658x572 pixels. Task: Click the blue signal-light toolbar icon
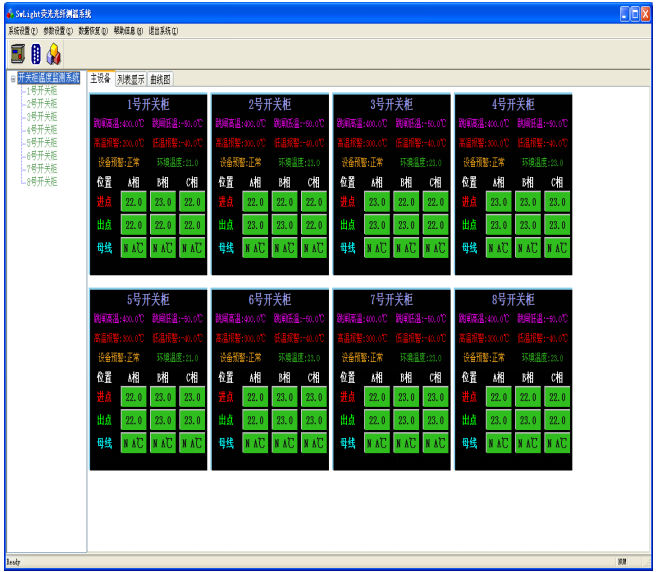(x=36, y=53)
